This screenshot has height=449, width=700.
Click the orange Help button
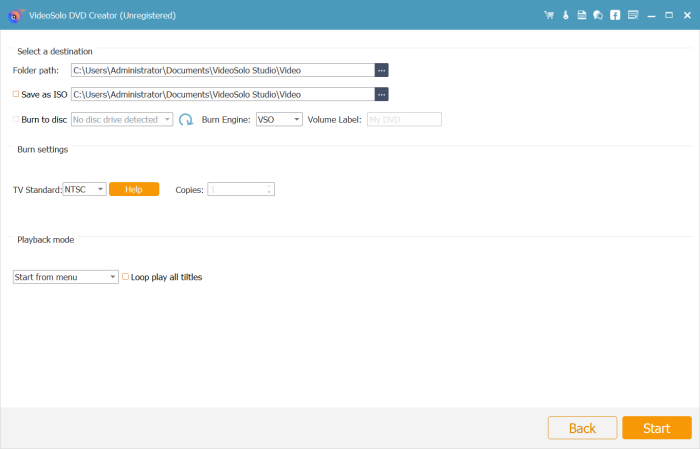pos(134,189)
